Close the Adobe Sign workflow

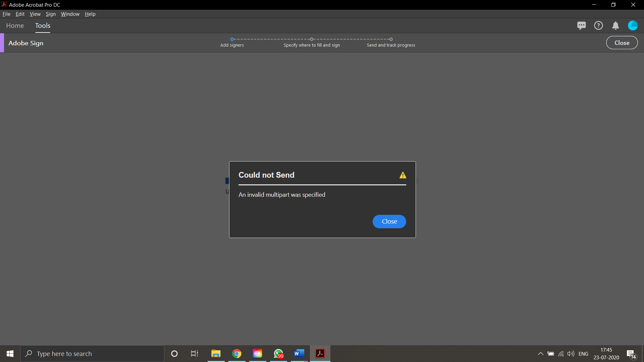[622, 43]
